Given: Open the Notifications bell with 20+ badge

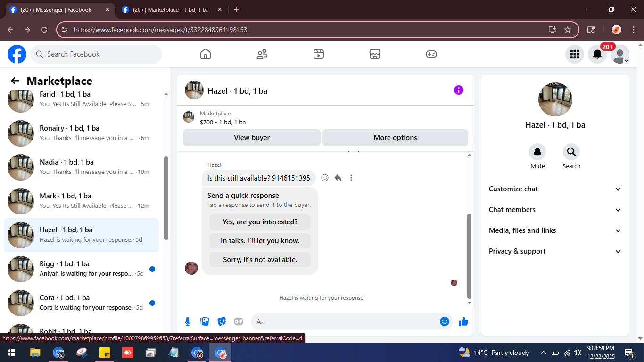Looking at the screenshot, I should [x=597, y=54].
